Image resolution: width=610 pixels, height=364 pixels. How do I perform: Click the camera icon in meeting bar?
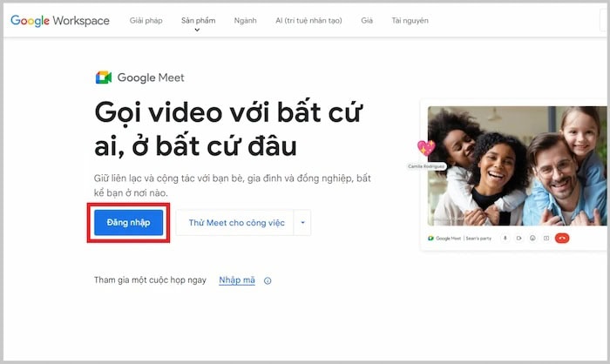[x=518, y=238]
